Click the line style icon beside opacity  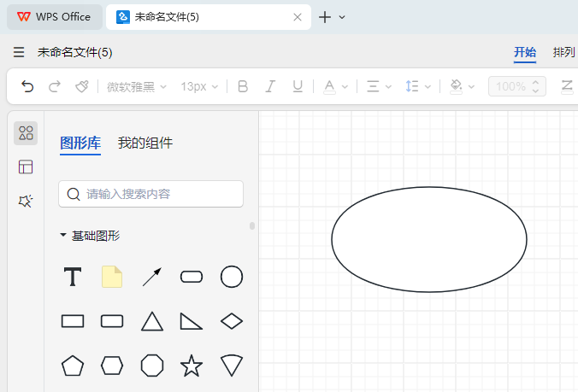point(567,87)
